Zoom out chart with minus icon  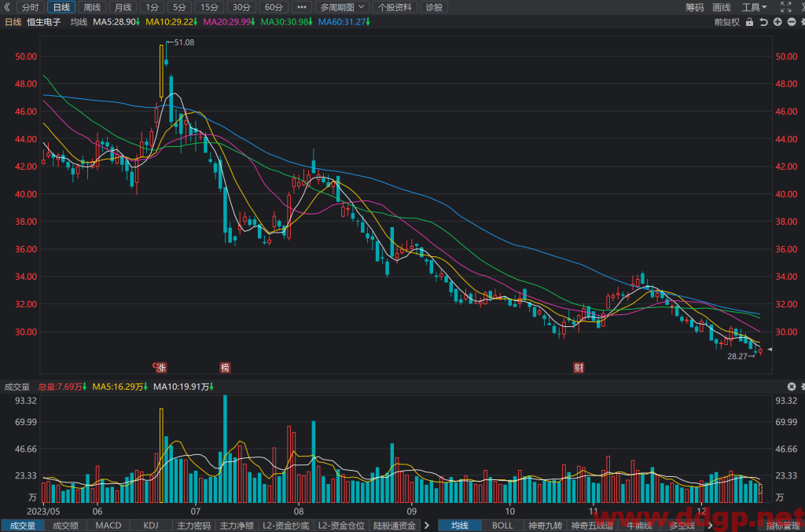coord(791,22)
